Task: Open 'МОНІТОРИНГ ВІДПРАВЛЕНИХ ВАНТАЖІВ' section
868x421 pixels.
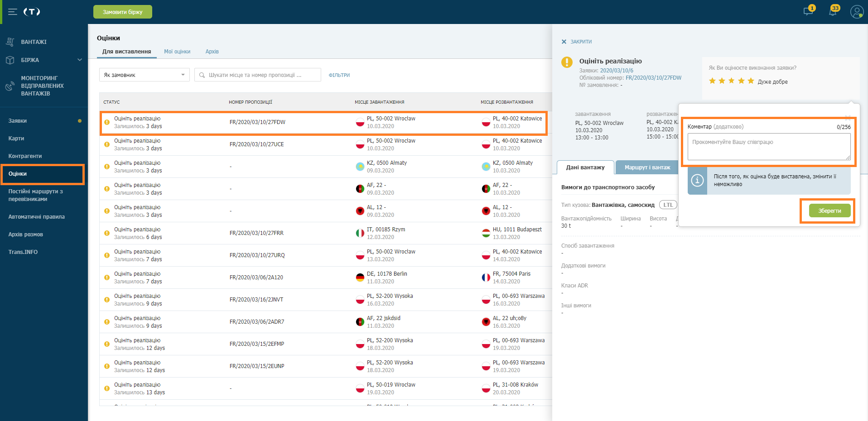Action: 43,86
